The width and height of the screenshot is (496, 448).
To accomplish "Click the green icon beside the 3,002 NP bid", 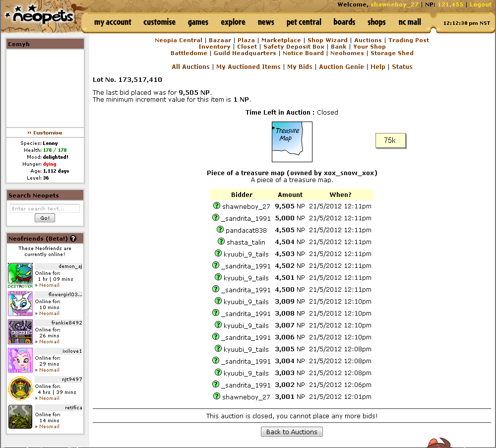I will pos(216,384).
